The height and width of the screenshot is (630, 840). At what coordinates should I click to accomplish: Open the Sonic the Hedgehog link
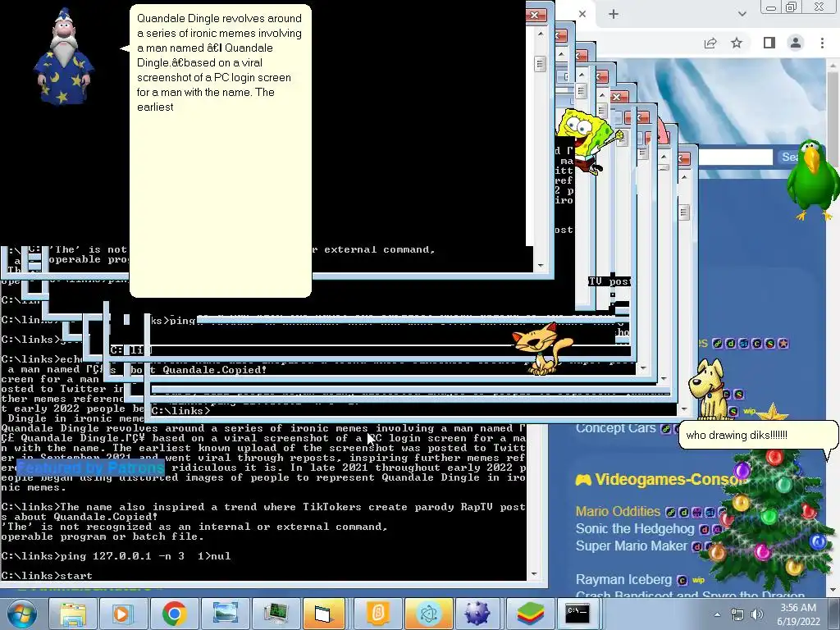pos(635,529)
